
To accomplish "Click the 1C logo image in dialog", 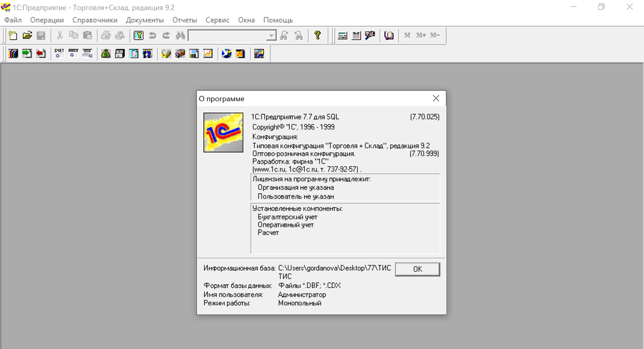I will [x=223, y=133].
